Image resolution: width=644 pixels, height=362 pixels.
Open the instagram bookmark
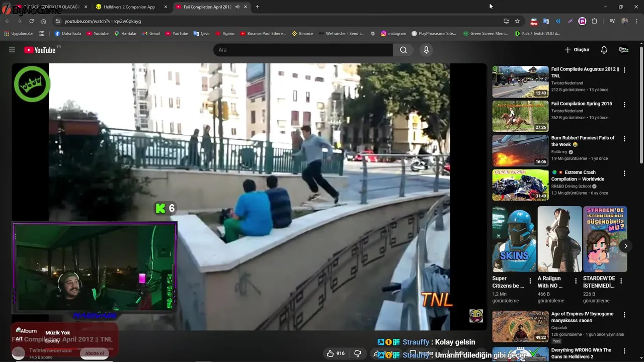pos(393,34)
